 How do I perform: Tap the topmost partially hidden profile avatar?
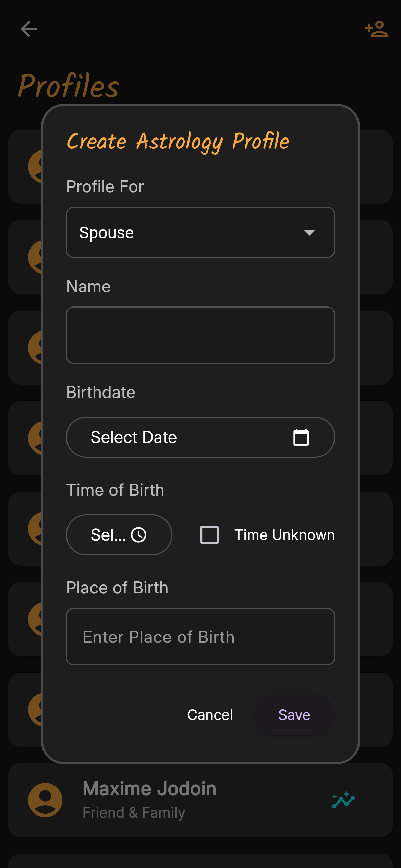(36, 167)
